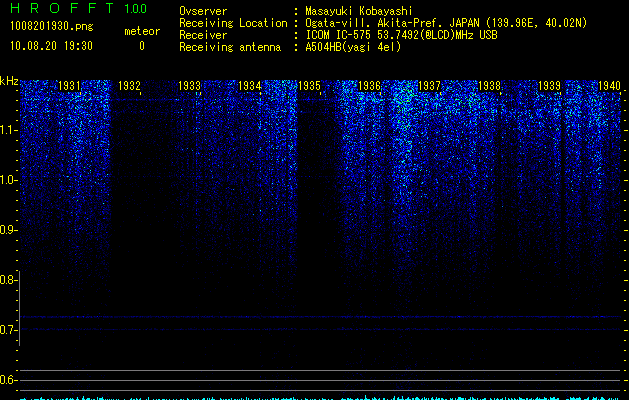Click the 1939 time marker
The height and width of the screenshot is (400, 629).
tap(549, 86)
